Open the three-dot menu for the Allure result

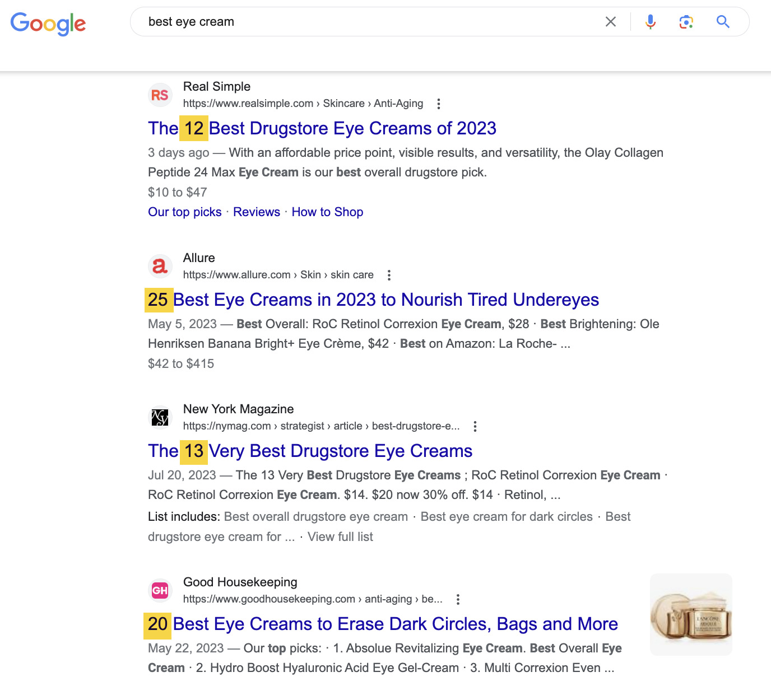coord(388,275)
